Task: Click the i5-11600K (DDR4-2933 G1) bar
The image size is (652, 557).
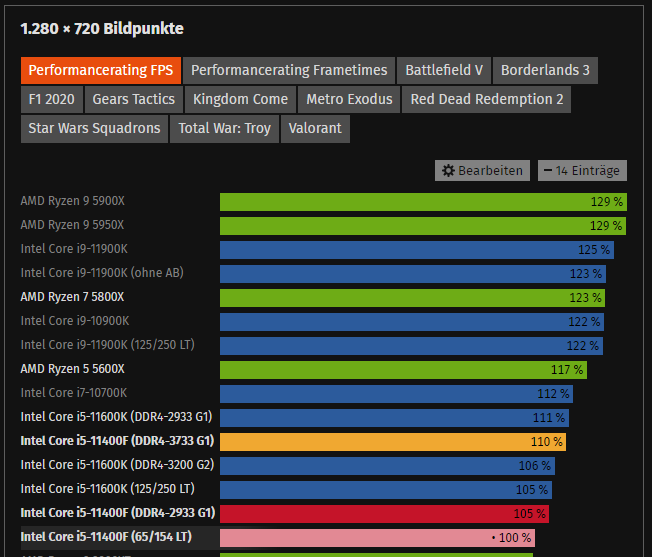Action: click(394, 418)
